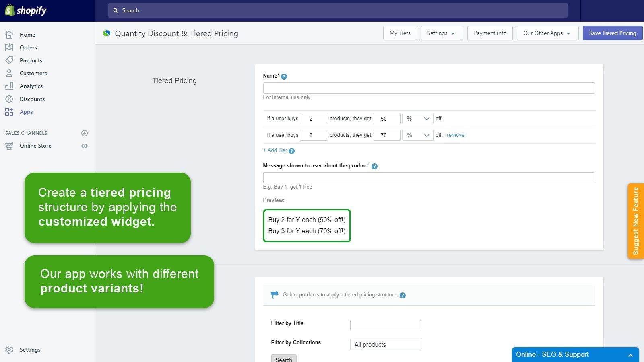Add a sales channel with plus icon
Screen dimensions: 644x362
[x=85, y=133]
